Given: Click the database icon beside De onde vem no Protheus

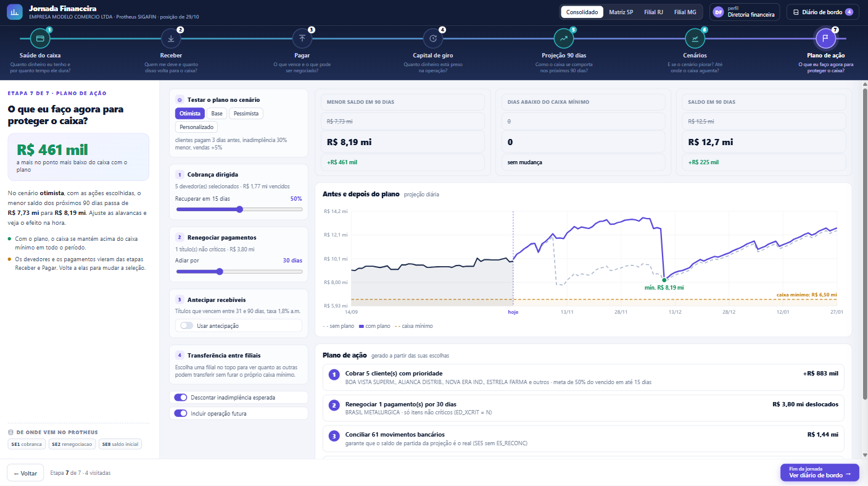Looking at the screenshot, I should (x=10, y=432).
